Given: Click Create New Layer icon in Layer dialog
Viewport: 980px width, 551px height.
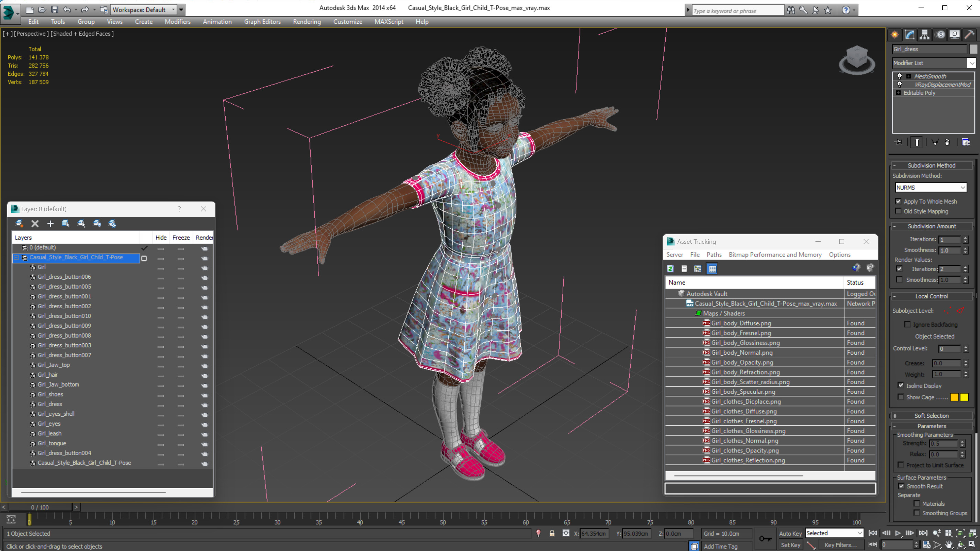Looking at the screenshot, I should [x=19, y=223].
